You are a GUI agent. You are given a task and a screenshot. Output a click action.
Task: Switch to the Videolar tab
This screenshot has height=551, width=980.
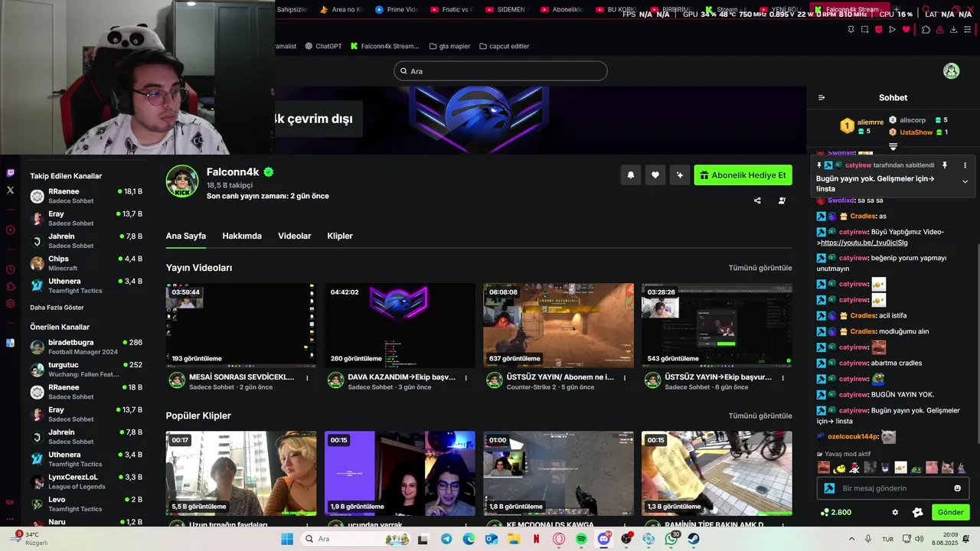click(295, 236)
